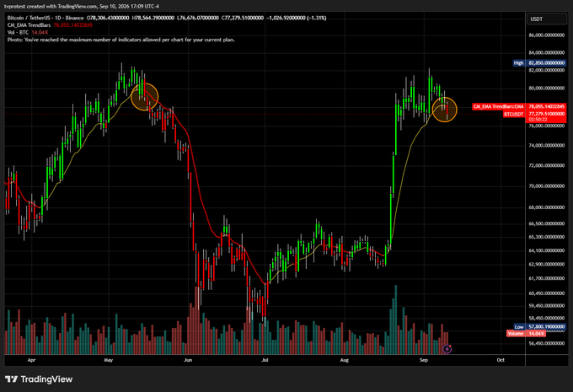Click the close value C77,279.51
This screenshot has width=573, height=392.
[x=243, y=18]
